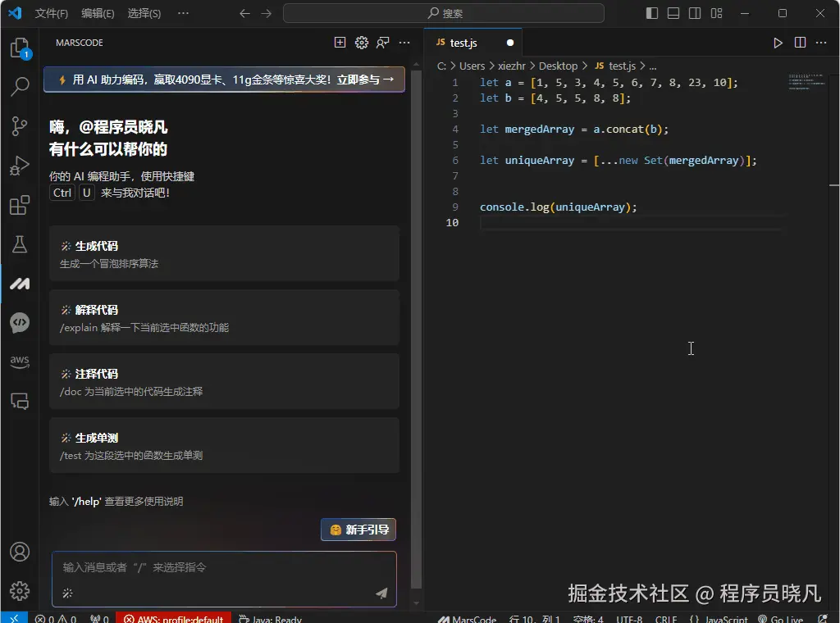The width and height of the screenshot is (840, 623).
Task: Expand the Desktop breadcrumb segment
Action: 558,66
